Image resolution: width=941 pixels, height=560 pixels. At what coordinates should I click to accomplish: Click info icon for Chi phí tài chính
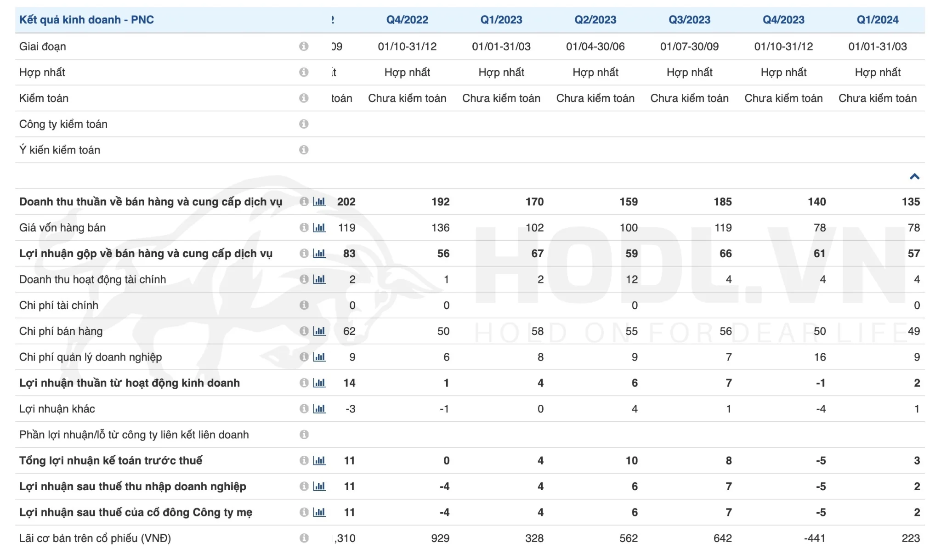coord(304,305)
